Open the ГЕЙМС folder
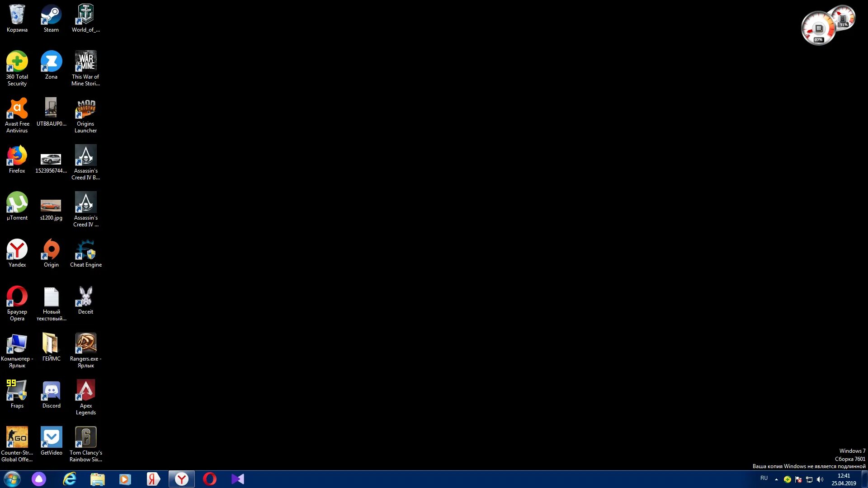Viewport: 868px width, 488px height. 51,344
